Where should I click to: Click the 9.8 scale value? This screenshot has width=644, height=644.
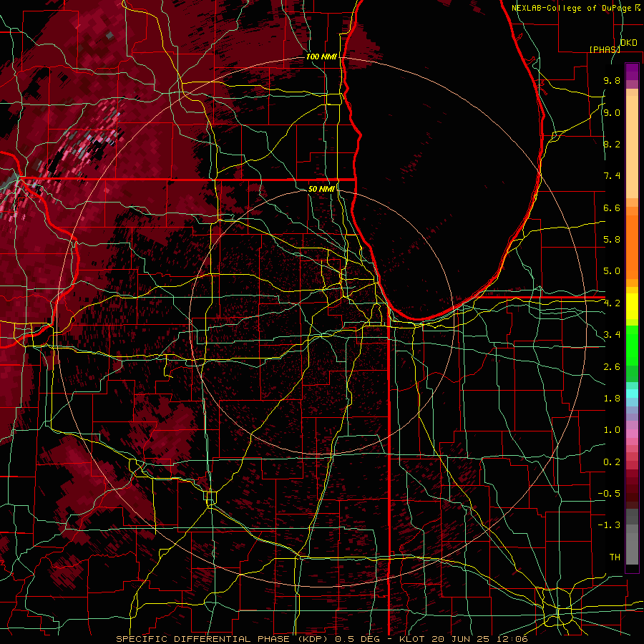(x=612, y=80)
